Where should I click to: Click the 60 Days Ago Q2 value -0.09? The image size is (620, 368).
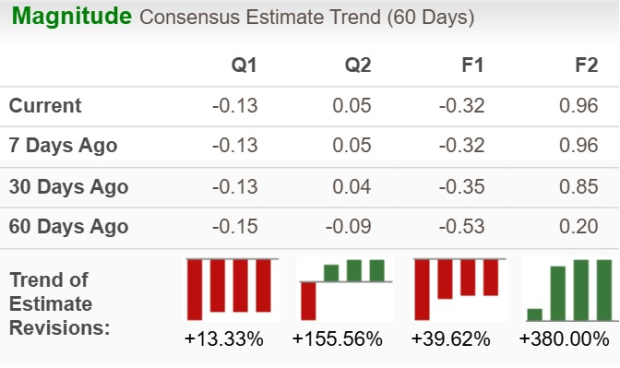[348, 226]
